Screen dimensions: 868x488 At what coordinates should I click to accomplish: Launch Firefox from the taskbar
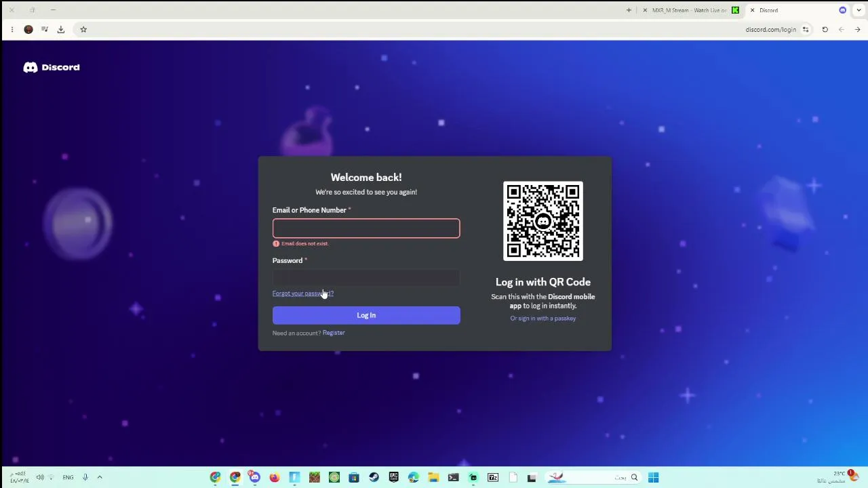coord(274,477)
